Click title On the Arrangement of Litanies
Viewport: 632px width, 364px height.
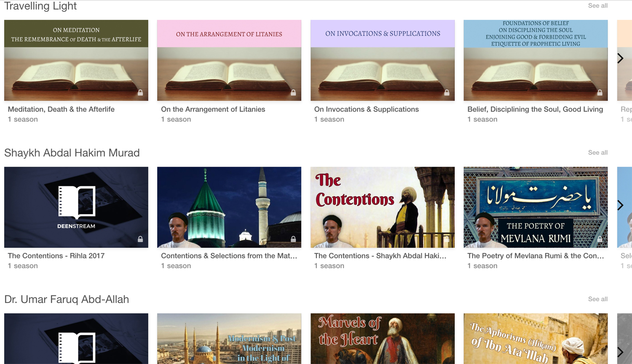click(x=213, y=109)
